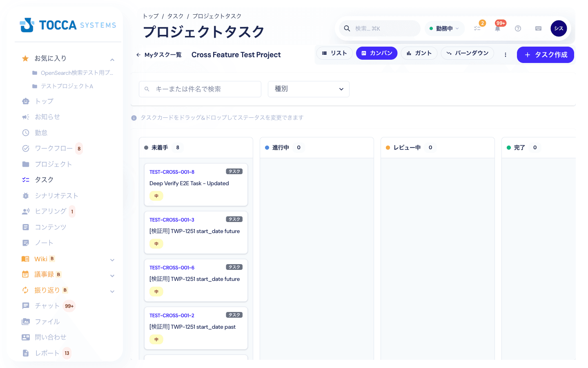
Task: Click the Wiki book icon
Action: click(25, 259)
